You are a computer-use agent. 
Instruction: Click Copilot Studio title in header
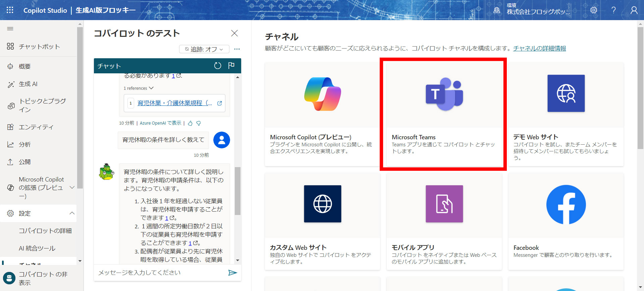(45, 10)
